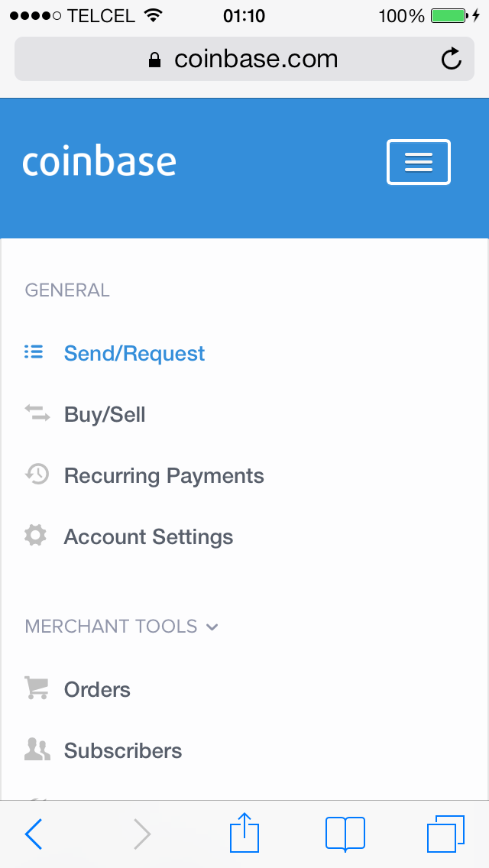Tap the Safari share icon

coord(244,833)
